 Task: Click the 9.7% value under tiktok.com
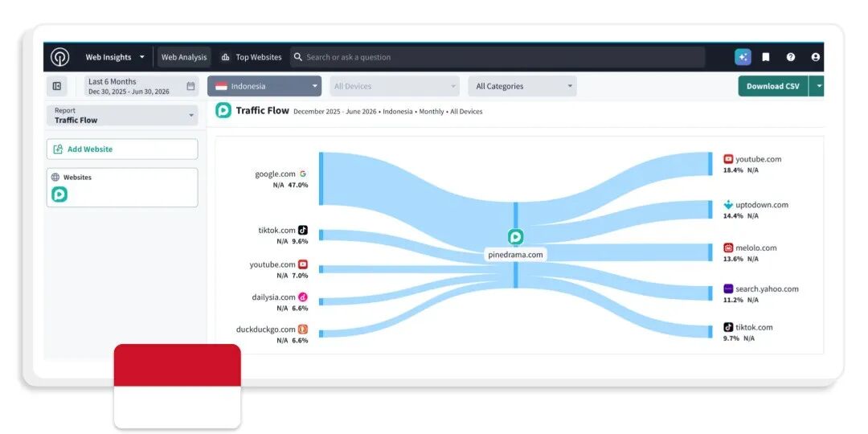[731, 338]
